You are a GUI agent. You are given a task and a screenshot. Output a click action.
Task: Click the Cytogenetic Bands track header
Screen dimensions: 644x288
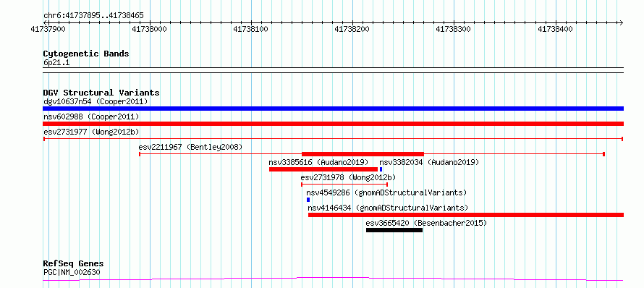click(86, 54)
